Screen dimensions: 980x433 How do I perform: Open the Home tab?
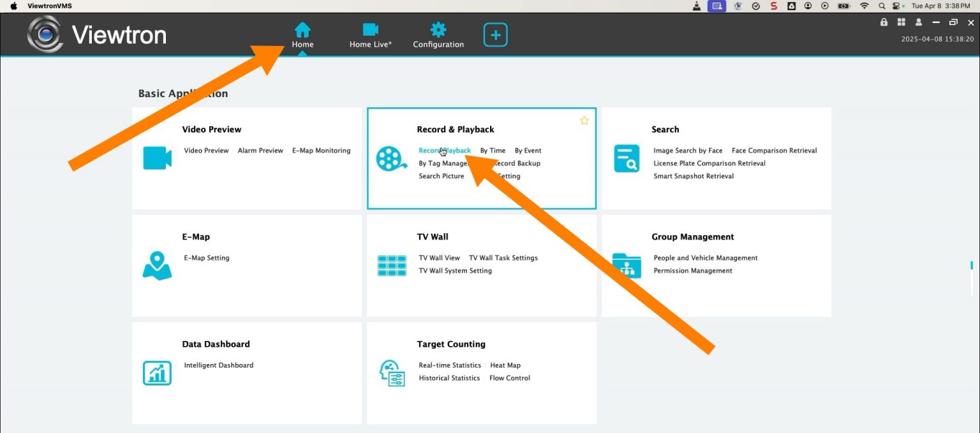[302, 35]
